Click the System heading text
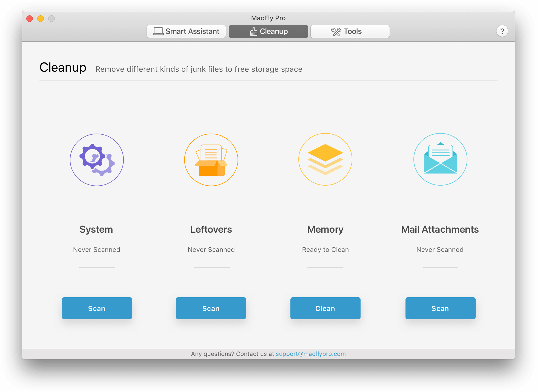This screenshot has height=392, width=537. tap(96, 229)
